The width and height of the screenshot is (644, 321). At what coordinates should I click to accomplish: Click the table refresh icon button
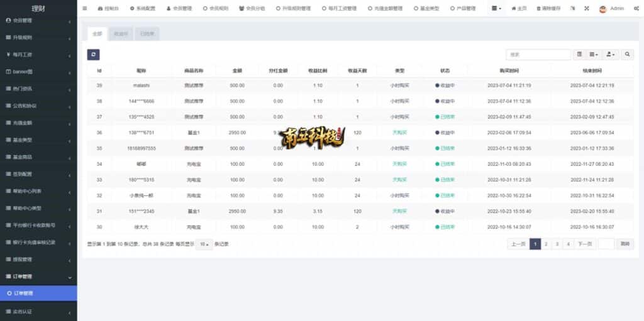(93, 55)
